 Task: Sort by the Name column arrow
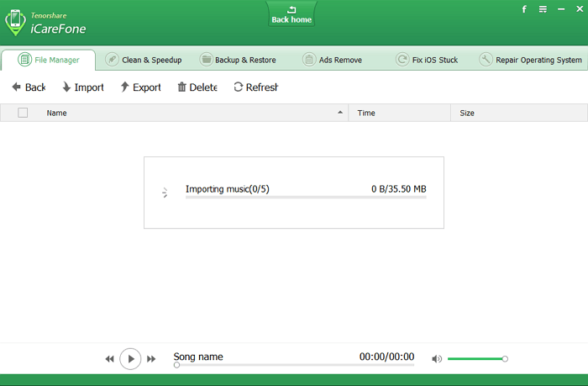coord(340,113)
